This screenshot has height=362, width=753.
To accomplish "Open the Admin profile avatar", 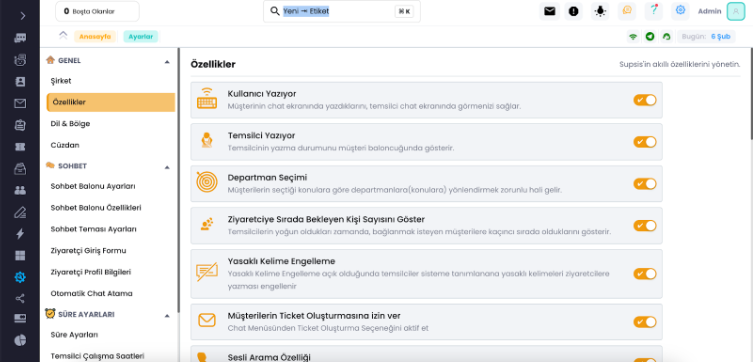I will (736, 12).
